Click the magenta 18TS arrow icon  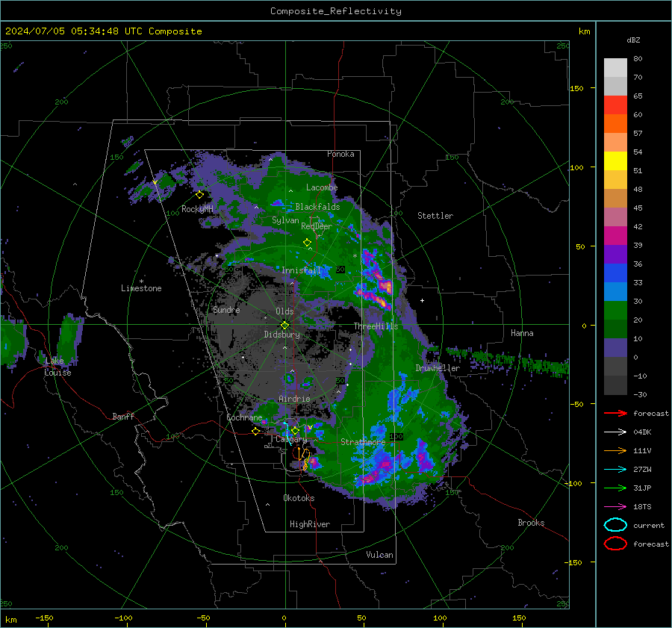pyautogui.click(x=615, y=507)
